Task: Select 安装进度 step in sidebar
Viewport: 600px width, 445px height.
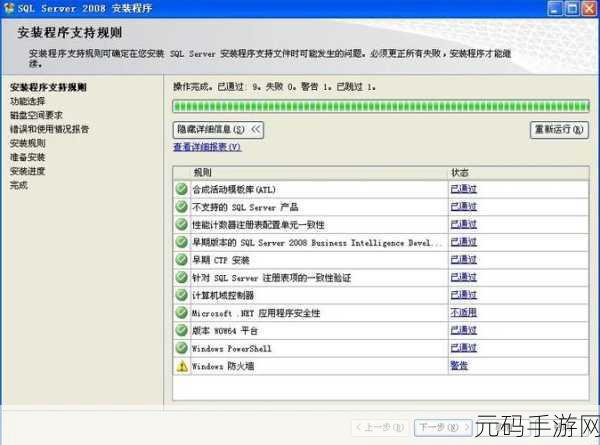Action: [28, 171]
